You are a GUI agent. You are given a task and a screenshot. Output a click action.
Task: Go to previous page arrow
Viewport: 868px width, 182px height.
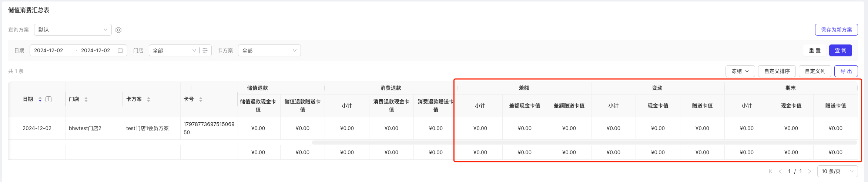pyautogui.click(x=780, y=171)
